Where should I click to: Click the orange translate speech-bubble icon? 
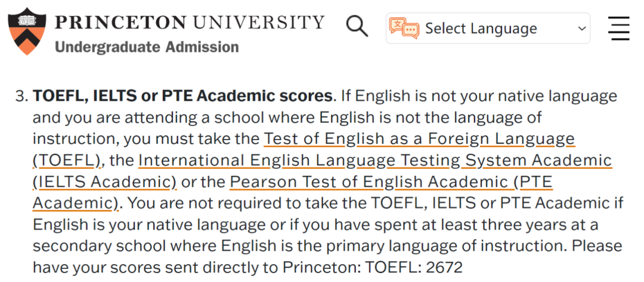[x=404, y=29]
